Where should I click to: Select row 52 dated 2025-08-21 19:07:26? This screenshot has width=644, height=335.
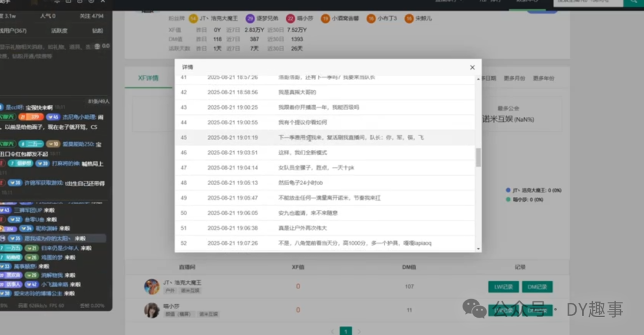coord(324,243)
